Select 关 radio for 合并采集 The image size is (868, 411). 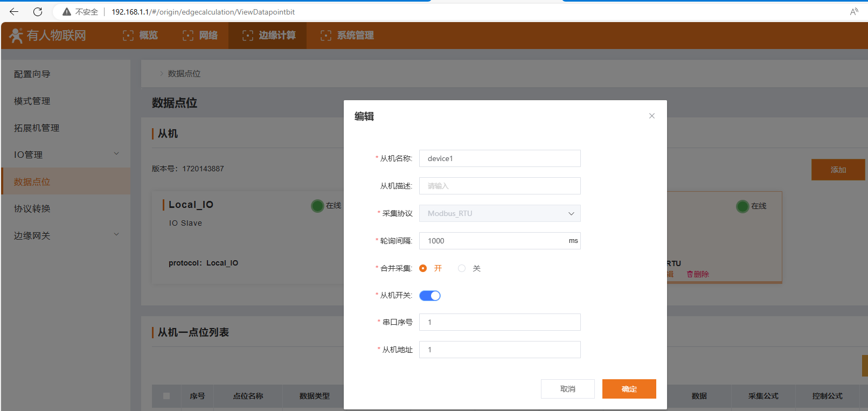[462, 268]
